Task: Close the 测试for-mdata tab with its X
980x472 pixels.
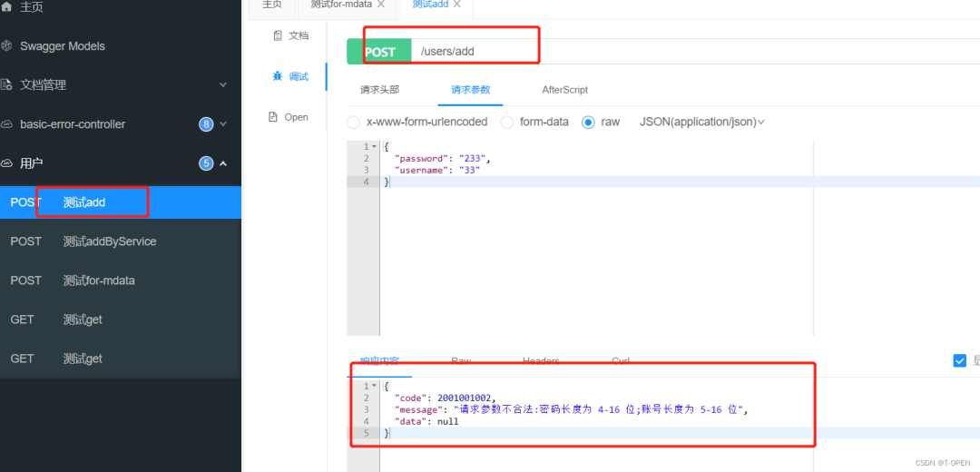Action: [x=380, y=5]
